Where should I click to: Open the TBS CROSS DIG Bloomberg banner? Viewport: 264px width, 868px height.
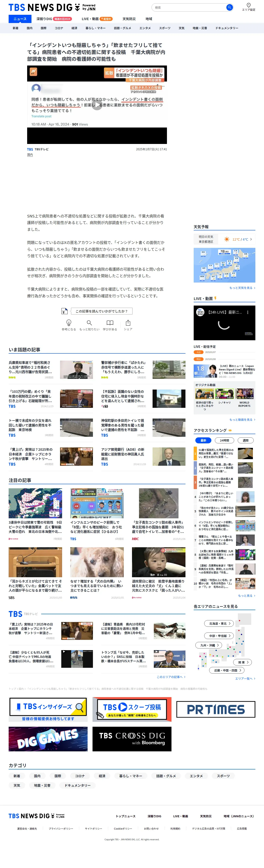pyautogui.click(x=132, y=739)
